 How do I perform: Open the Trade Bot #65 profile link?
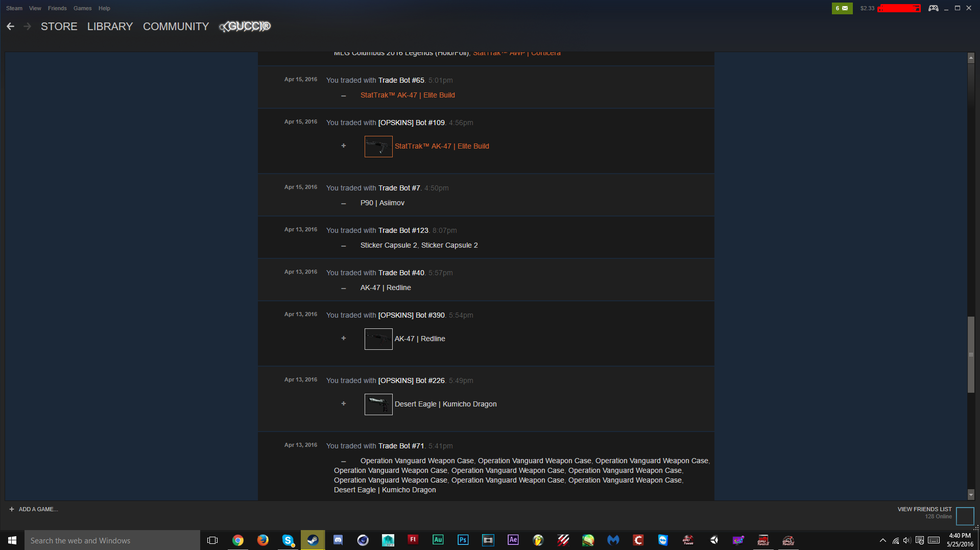coord(401,80)
